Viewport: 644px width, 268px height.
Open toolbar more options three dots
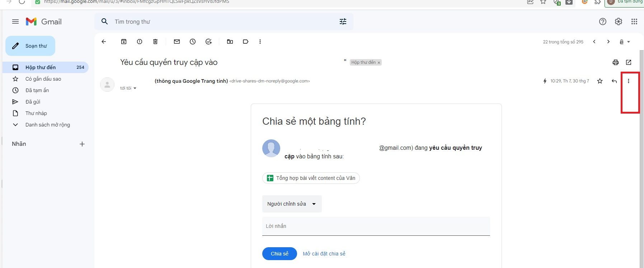[x=260, y=42]
